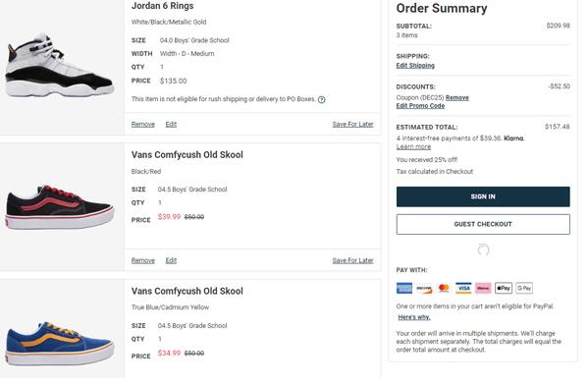The width and height of the screenshot is (588, 385).
Task: Click the rush shipping help question-mark icon
Action: coord(321,100)
